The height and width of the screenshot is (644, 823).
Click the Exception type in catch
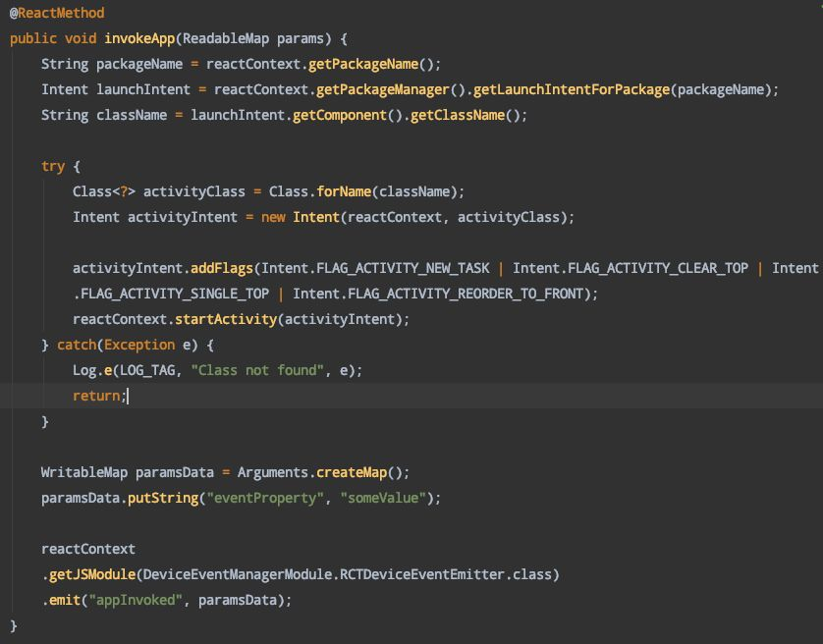click(x=139, y=345)
